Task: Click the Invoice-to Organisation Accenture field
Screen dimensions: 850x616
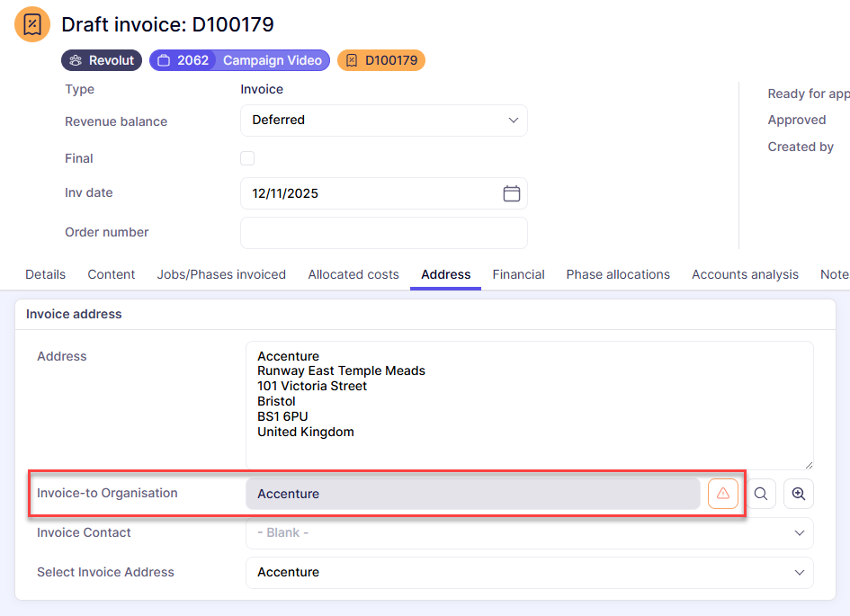Action: 472,494
